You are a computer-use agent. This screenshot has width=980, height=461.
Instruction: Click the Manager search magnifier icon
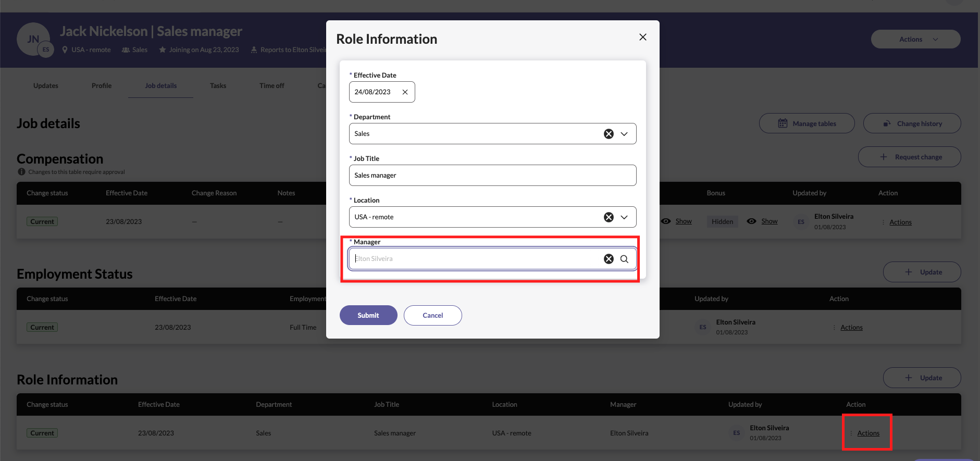[x=624, y=259]
